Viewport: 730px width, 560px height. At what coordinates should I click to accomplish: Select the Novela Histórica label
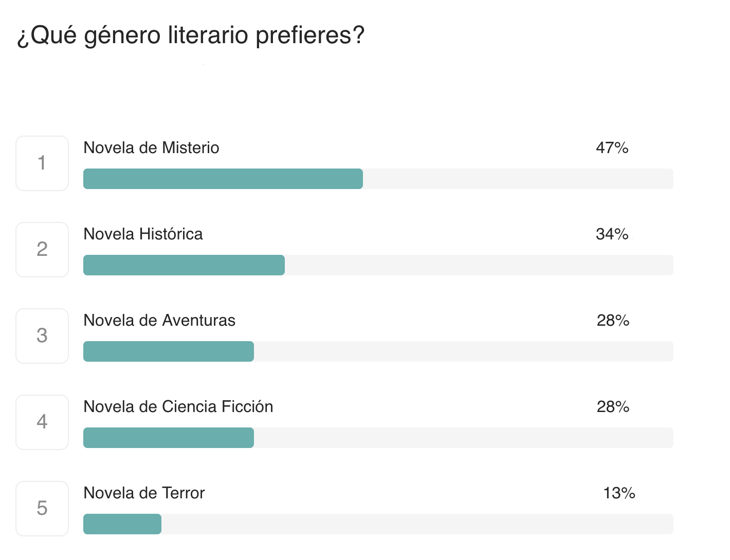[143, 234]
